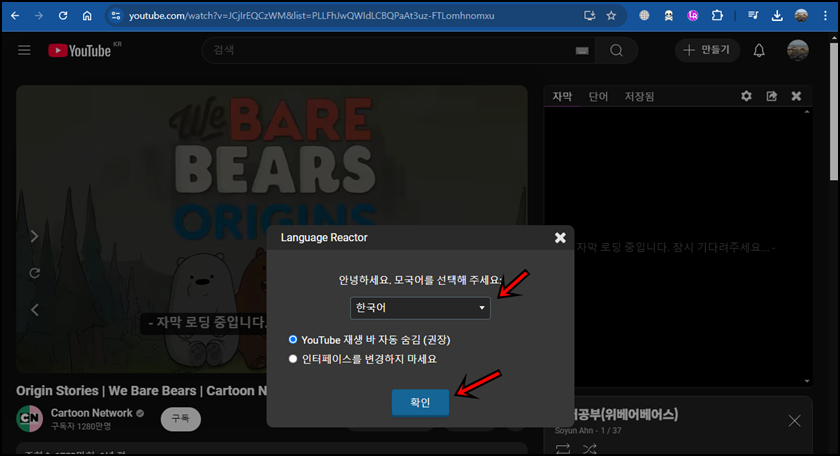Open the YouTube account avatar
The width and height of the screenshot is (840, 456).
pos(798,50)
